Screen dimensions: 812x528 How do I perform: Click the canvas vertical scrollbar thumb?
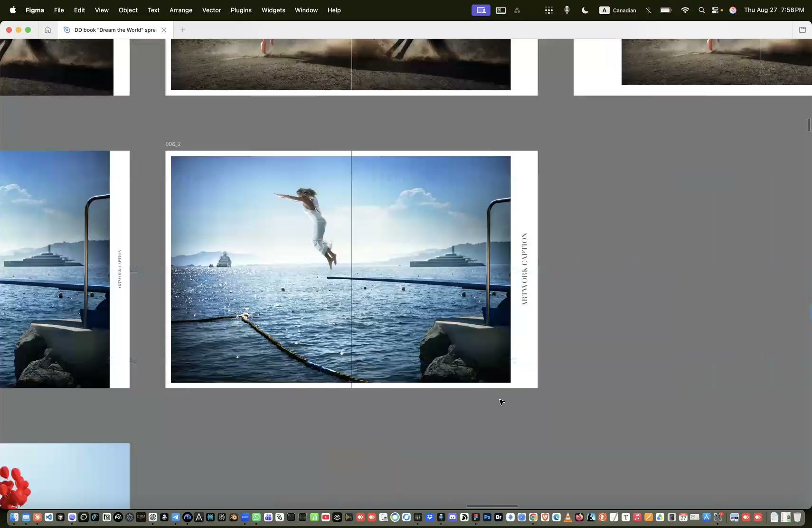[x=809, y=125]
